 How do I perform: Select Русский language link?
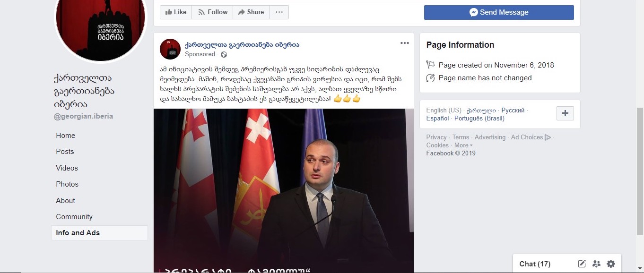click(x=513, y=111)
